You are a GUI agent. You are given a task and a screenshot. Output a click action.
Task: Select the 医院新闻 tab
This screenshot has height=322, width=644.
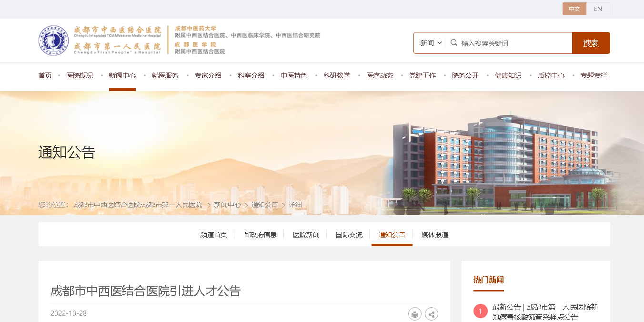point(306,235)
